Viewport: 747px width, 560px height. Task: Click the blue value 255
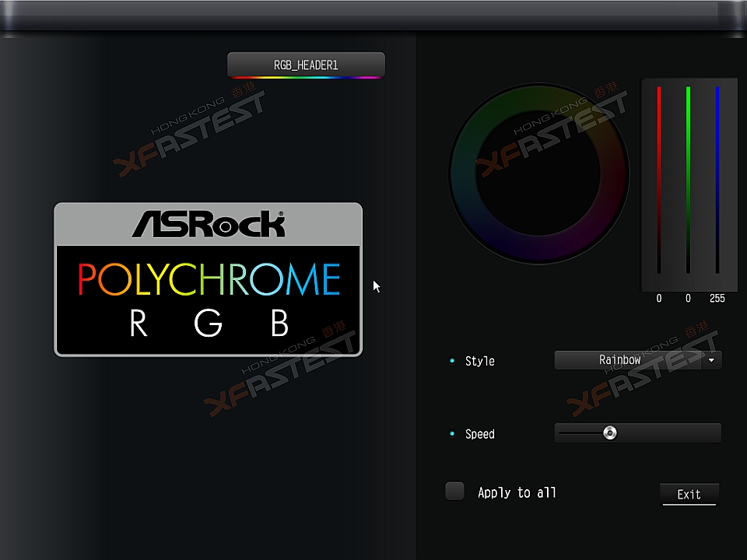(717, 299)
